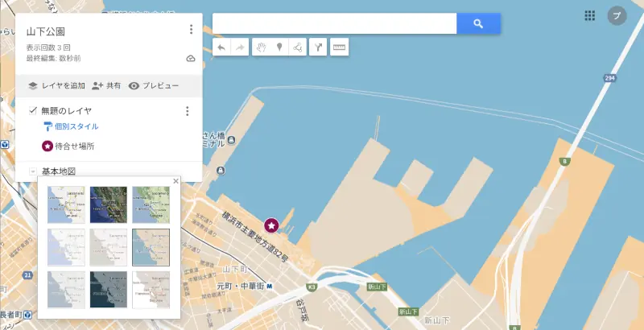The height and width of the screenshot is (330, 644).
Task: Open プレビュー map preview
Action: 153,85
